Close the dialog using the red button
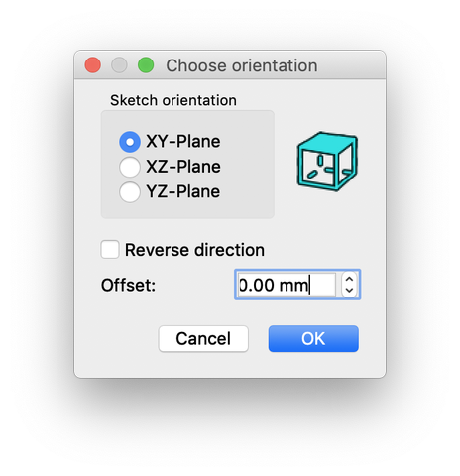 [x=93, y=64]
